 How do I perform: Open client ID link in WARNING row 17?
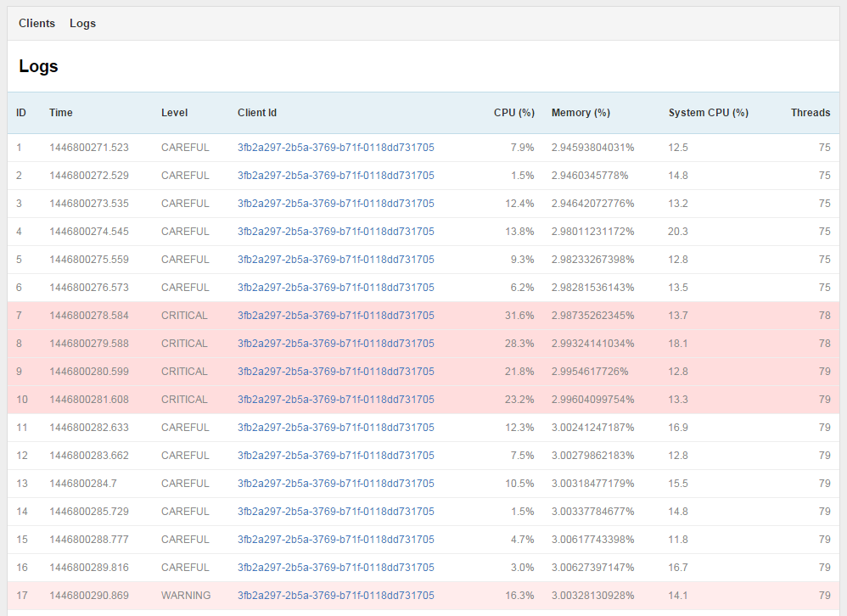click(336, 596)
